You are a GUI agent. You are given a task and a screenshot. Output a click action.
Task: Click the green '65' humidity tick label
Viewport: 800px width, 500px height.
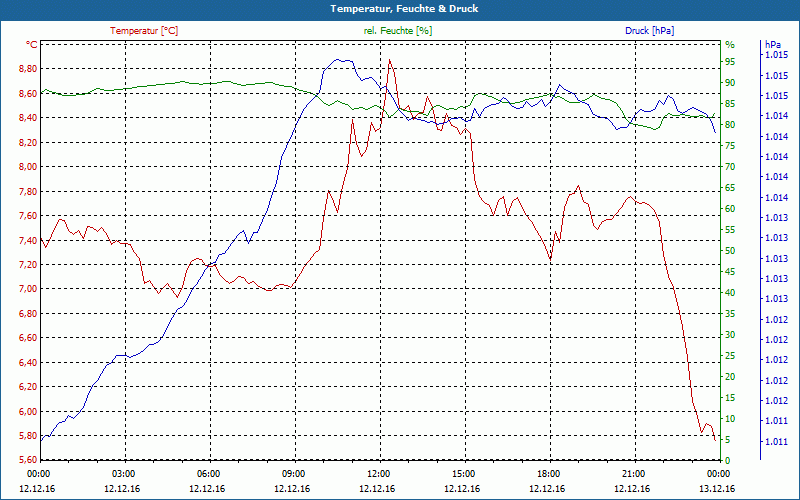click(730, 188)
